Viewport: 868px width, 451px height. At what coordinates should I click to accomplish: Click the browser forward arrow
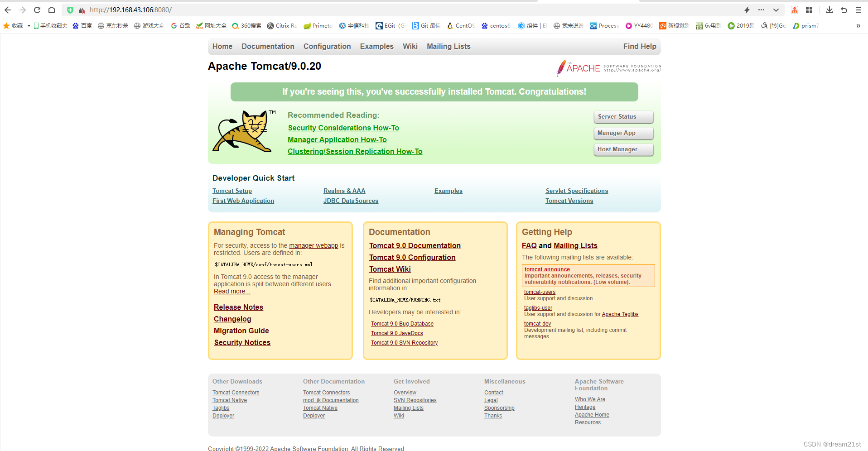point(23,10)
